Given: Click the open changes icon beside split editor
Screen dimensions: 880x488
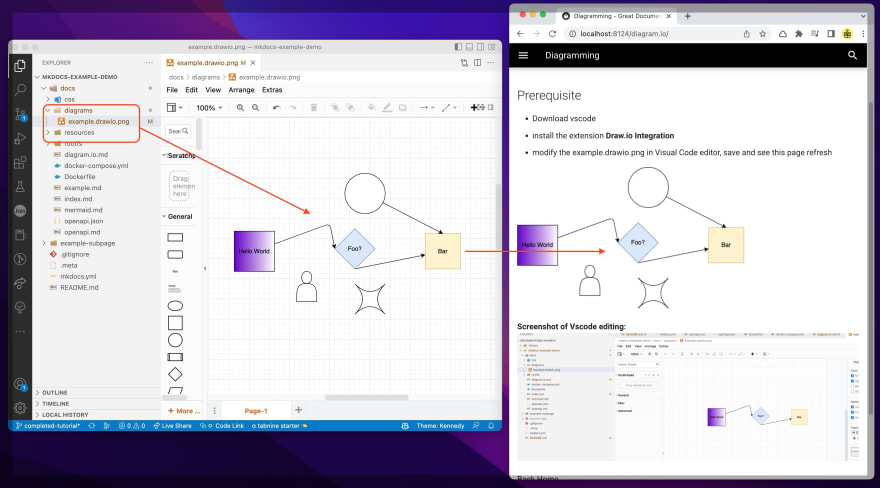Looking at the screenshot, I should (464, 63).
